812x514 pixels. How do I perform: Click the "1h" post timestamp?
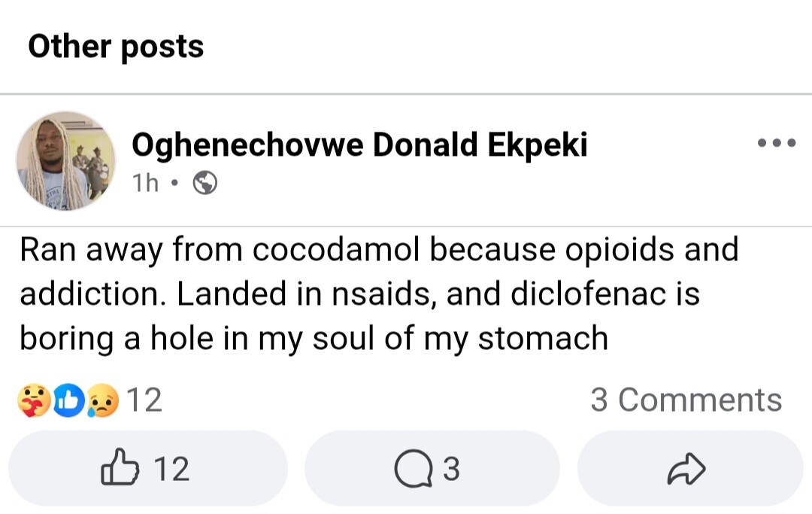coord(145,183)
